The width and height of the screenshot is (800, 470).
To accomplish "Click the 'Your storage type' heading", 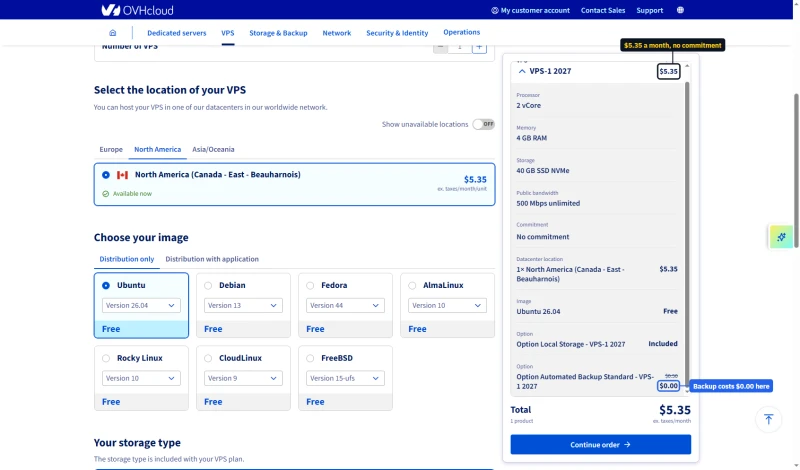I will point(137,443).
